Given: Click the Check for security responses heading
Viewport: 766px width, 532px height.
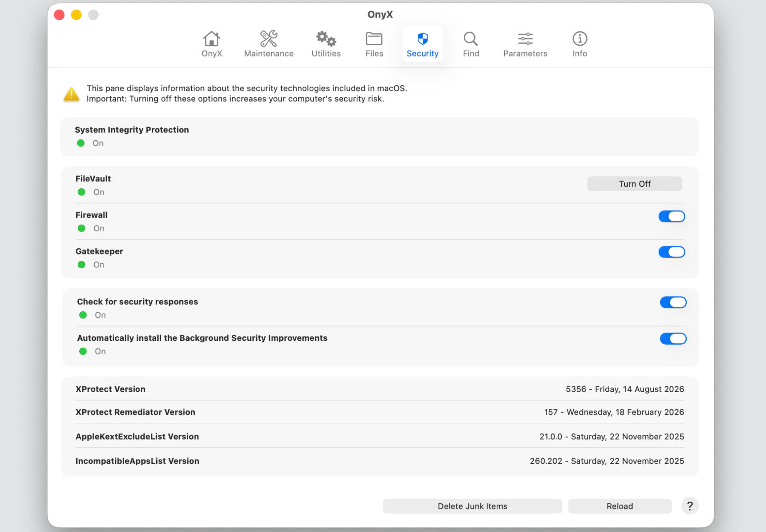Looking at the screenshot, I should point(138,302).
